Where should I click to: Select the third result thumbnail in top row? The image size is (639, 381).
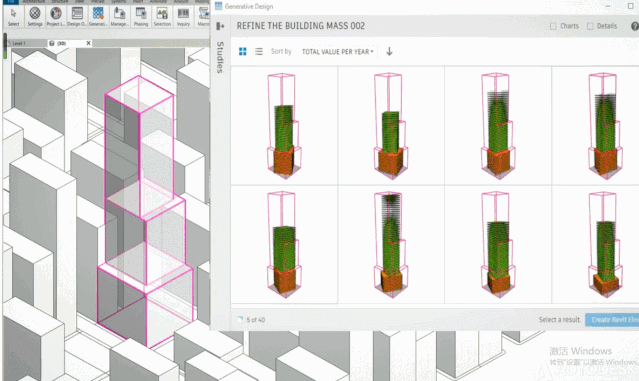tap(498, 126)
